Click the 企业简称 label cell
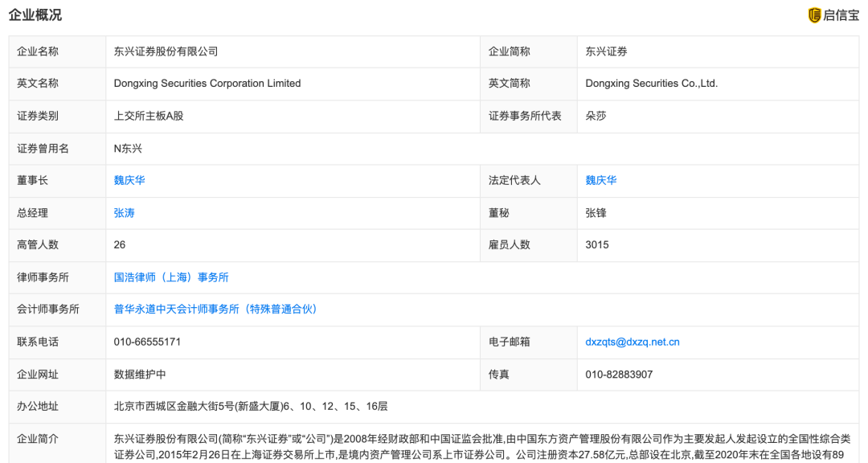The width and height of the screenshot is (868, 463). click(x=529, y=51)
